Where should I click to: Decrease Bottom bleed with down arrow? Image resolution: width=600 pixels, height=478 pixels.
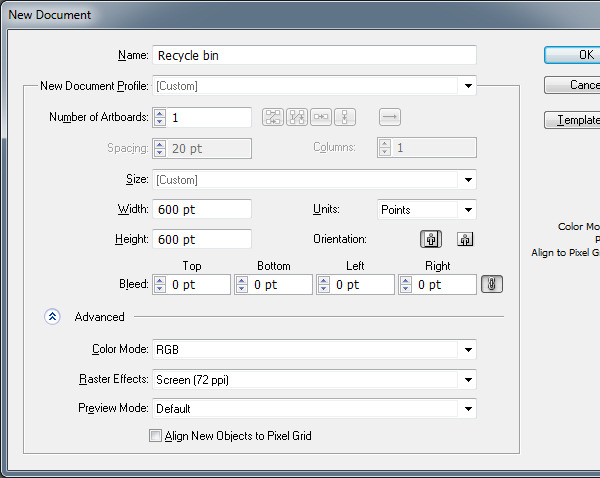242,289
